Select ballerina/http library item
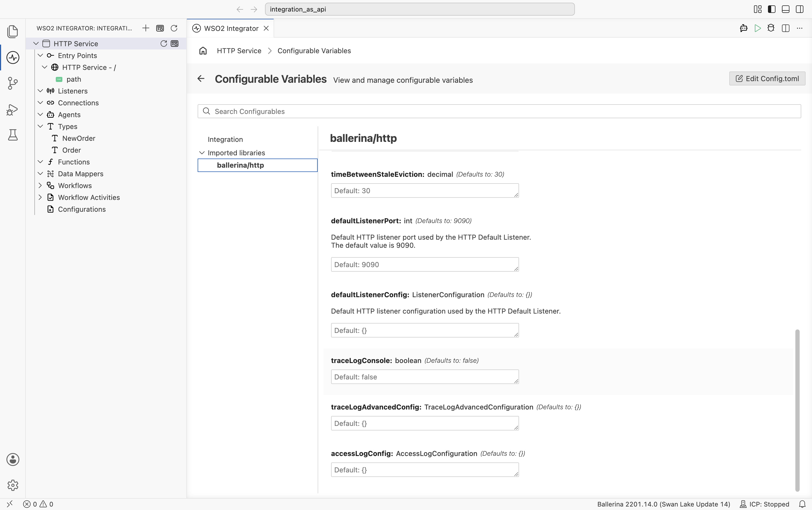Image resolution: width=812 pixels, height=510 pixels. (258, 165)
